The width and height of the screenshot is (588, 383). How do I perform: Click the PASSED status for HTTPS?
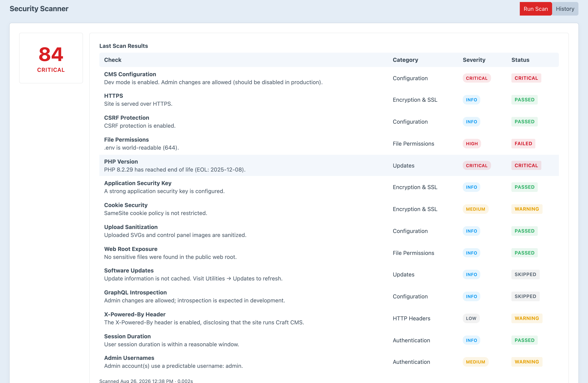(524, 100)
